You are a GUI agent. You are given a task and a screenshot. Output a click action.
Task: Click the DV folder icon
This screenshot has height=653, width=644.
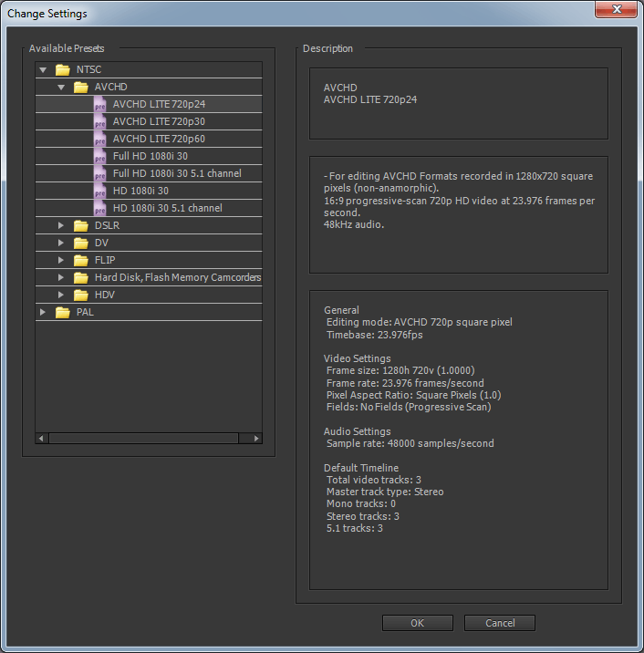81,243
